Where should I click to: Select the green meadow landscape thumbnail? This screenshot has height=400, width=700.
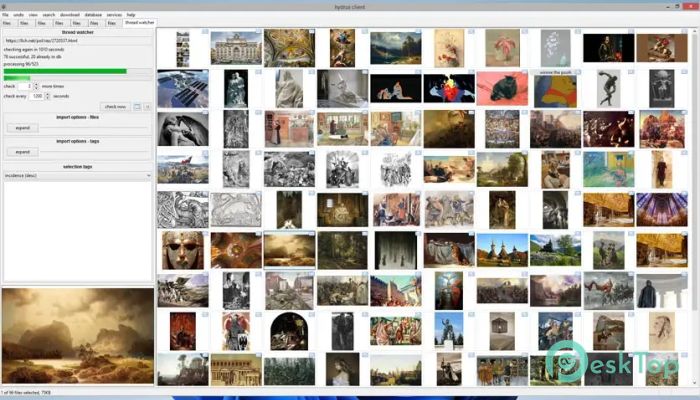(x=555, y=250)
